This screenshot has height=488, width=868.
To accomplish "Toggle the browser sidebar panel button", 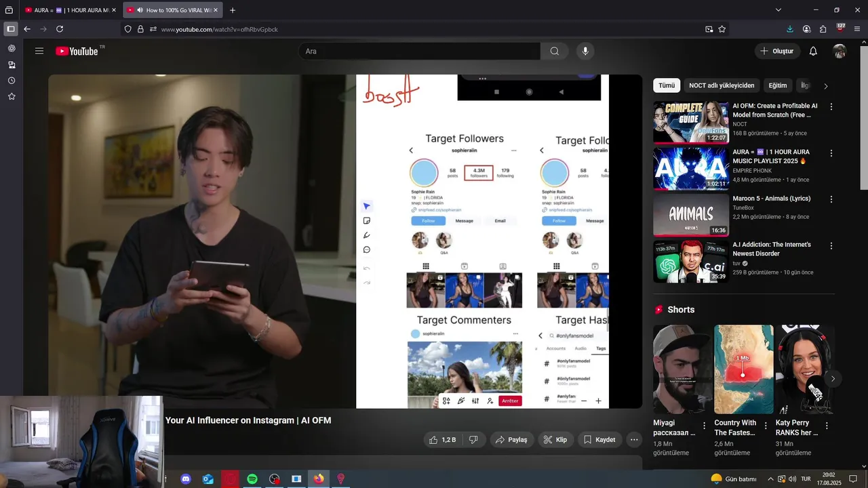I will coord(10,29).
